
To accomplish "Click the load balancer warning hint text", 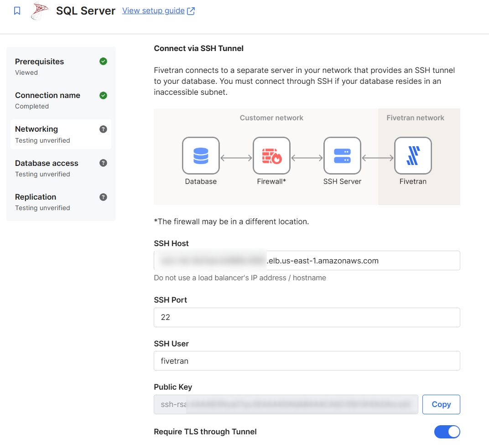I will [240, 278].
